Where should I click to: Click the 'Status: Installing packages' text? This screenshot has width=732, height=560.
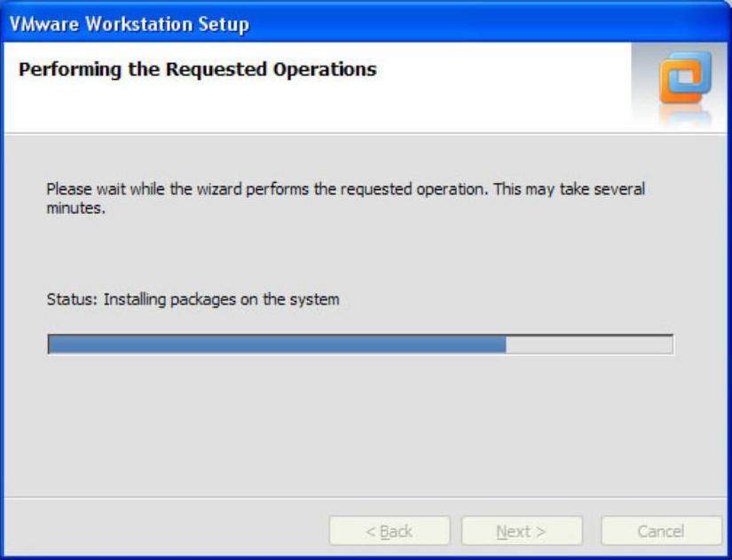pyautogui.click(x=193, y=300)
